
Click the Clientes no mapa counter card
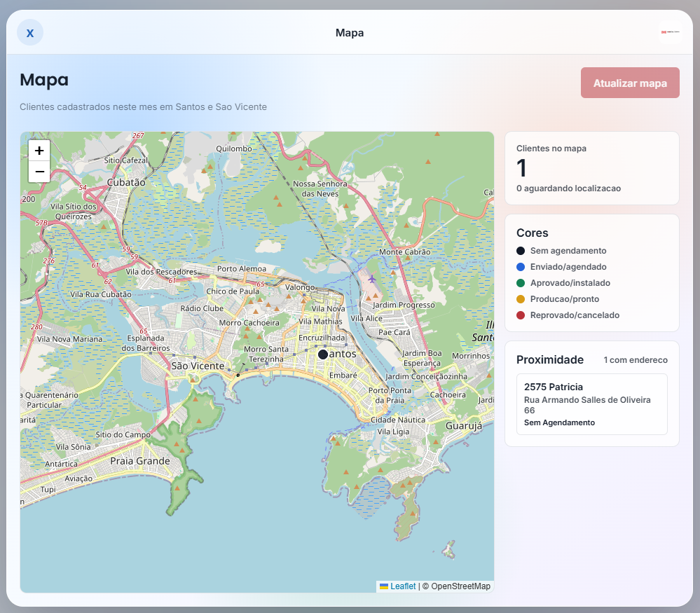(591, 168)
